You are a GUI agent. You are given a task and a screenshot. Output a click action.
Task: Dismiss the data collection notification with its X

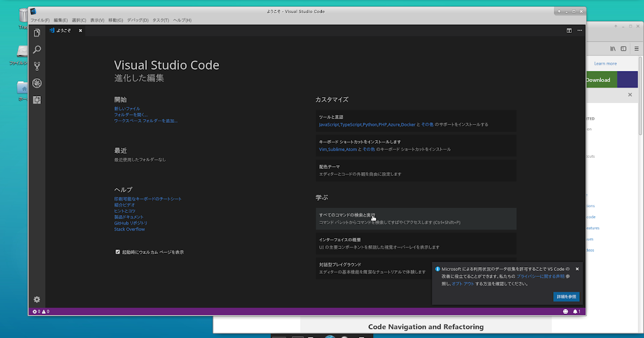577,269
